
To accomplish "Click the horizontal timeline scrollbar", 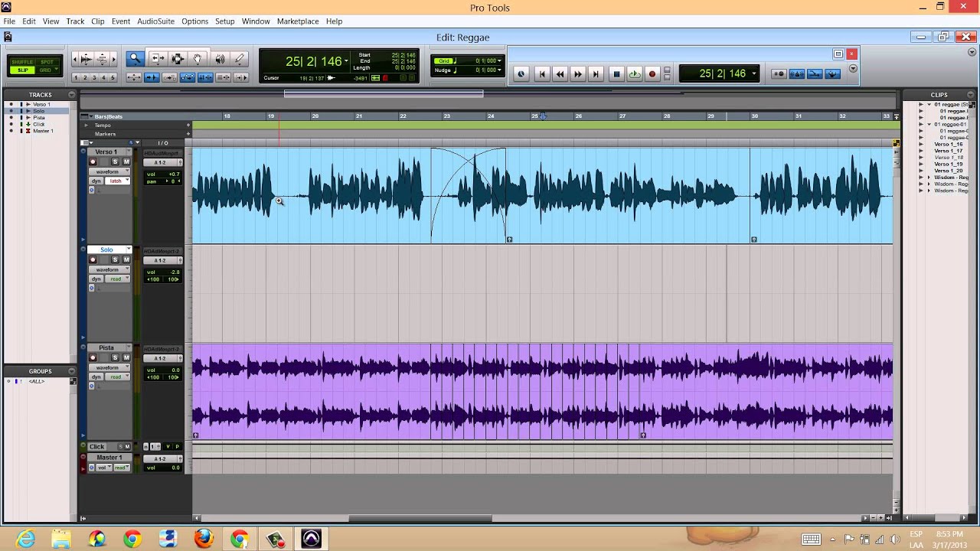I will point(420,518).
